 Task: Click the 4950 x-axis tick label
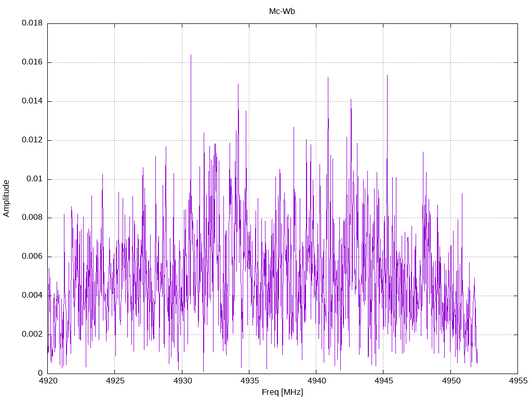tap(451, 381)
